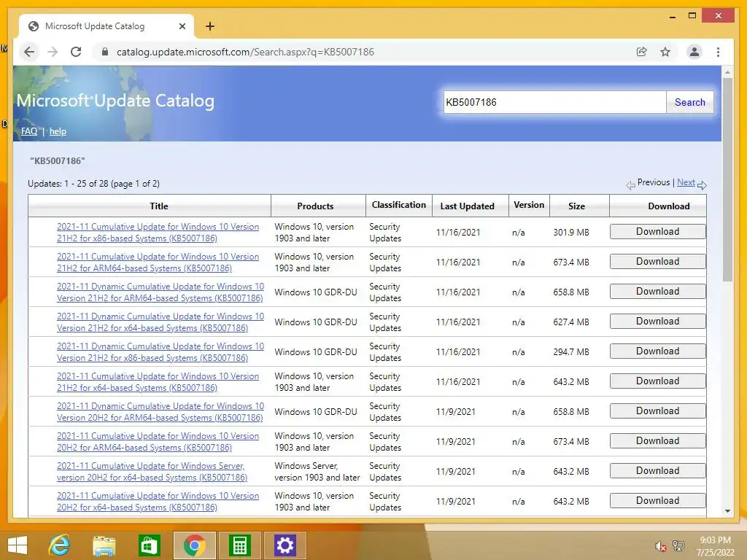
Task: Download the 301.9 MB update
Action: [x=657, y=231]
